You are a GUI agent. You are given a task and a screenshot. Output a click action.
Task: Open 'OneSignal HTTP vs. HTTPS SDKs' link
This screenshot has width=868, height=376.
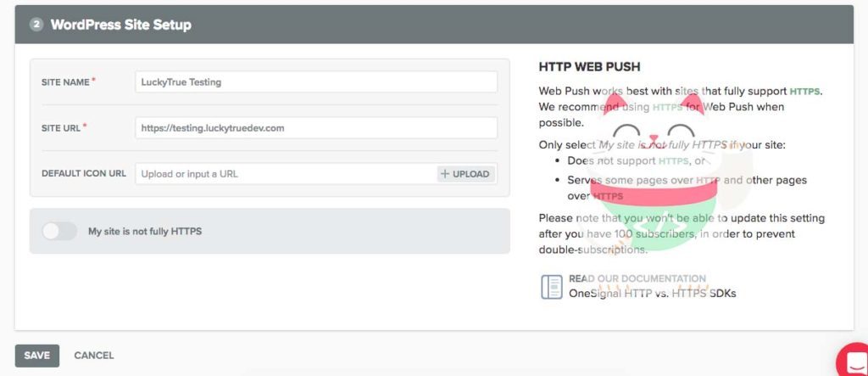(x=653, y=294)
